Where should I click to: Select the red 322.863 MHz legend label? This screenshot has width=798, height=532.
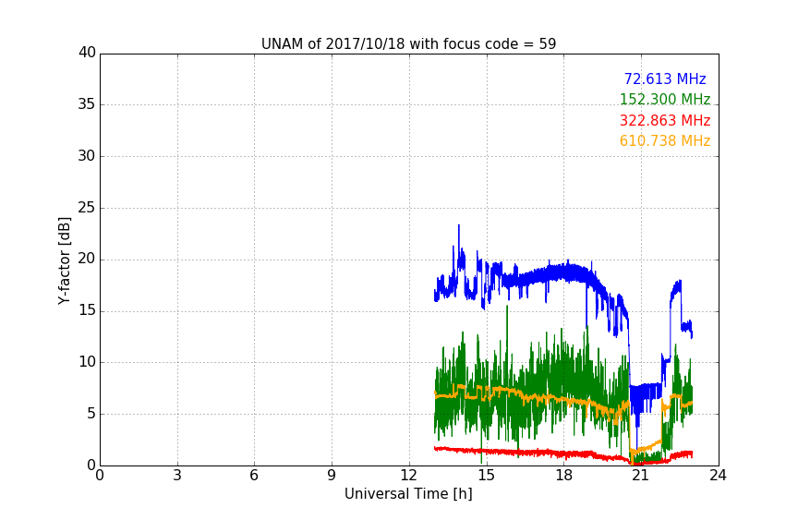click(665, 121)
